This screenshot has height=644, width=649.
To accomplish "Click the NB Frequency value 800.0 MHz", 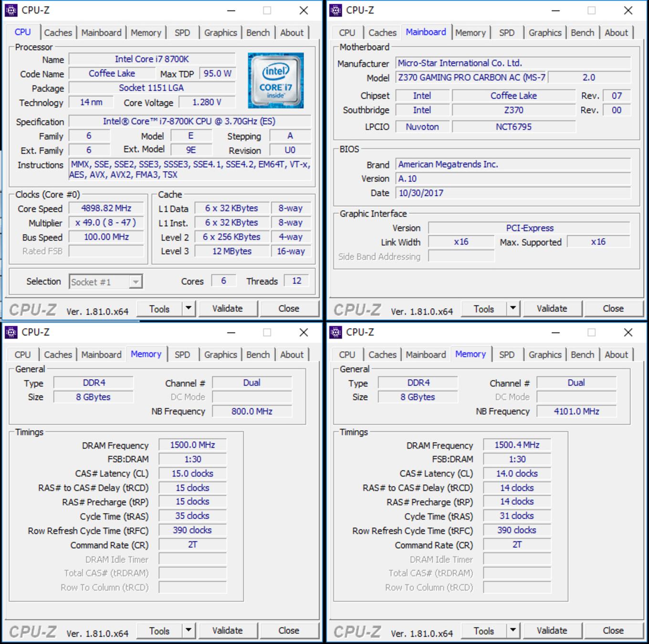I will tap(252, 411).
